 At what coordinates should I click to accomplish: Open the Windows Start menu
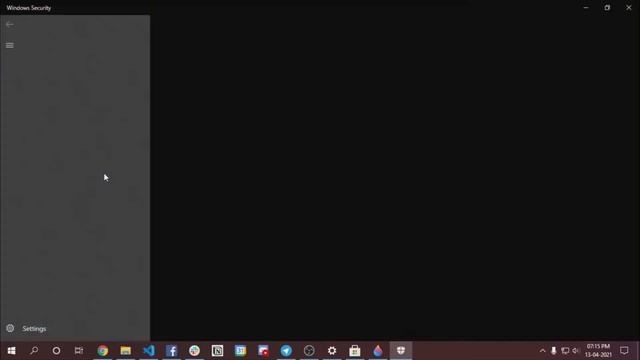[x=11, y=351]
